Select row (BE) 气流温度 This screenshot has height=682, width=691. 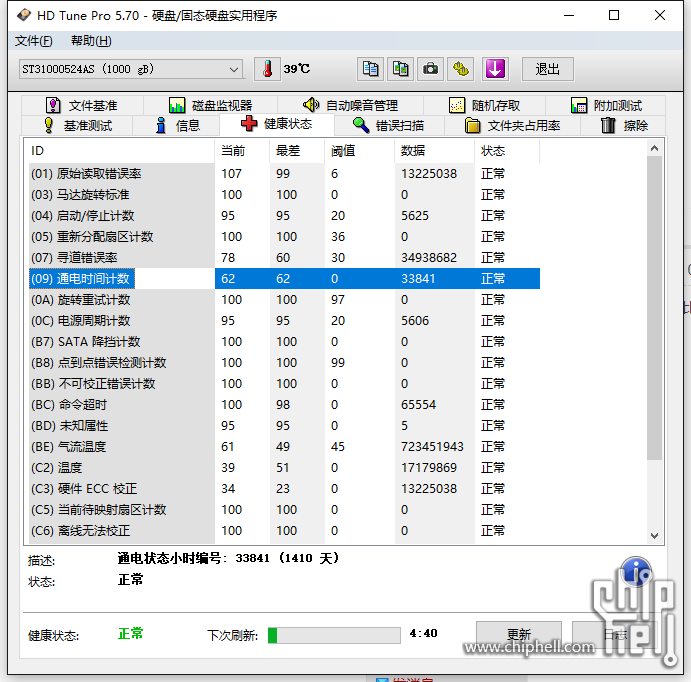[x=285, y=447]
